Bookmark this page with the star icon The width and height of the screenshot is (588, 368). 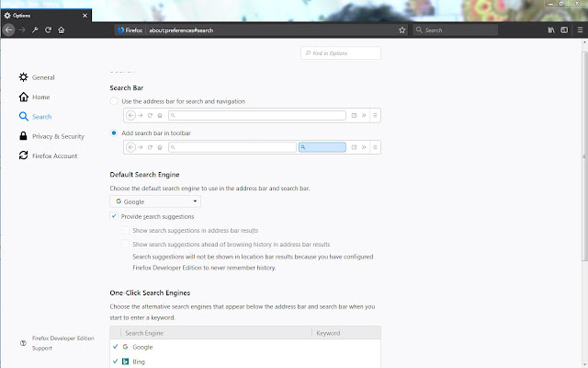point(402,30)
